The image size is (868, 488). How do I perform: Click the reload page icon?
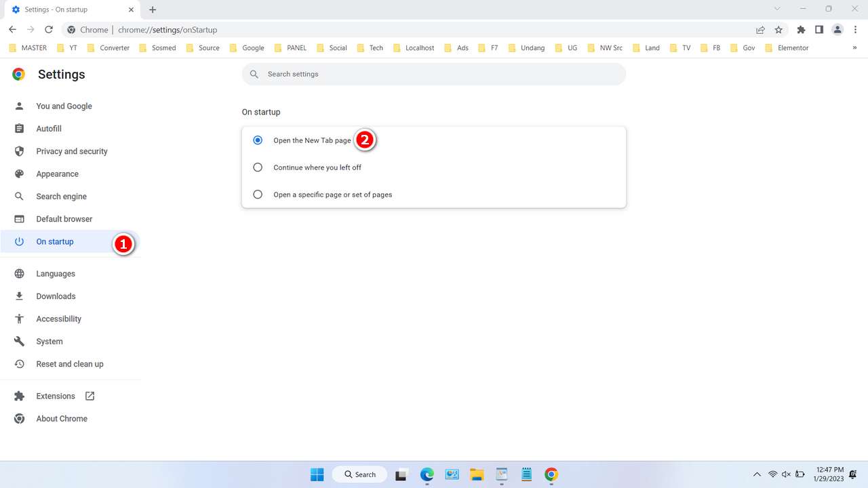click(47, 29)
